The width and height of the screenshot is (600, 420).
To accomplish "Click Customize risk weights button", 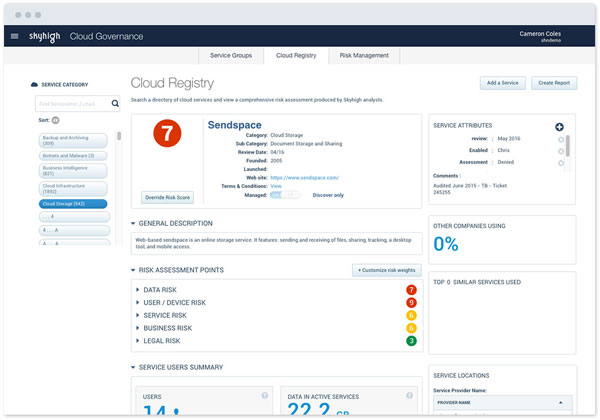I will pyautogui.click(x=386, y=270).
